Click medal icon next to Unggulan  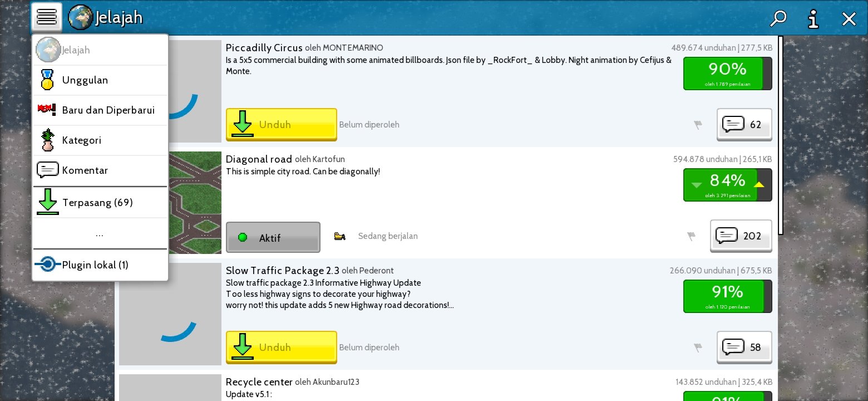point(47,80)
